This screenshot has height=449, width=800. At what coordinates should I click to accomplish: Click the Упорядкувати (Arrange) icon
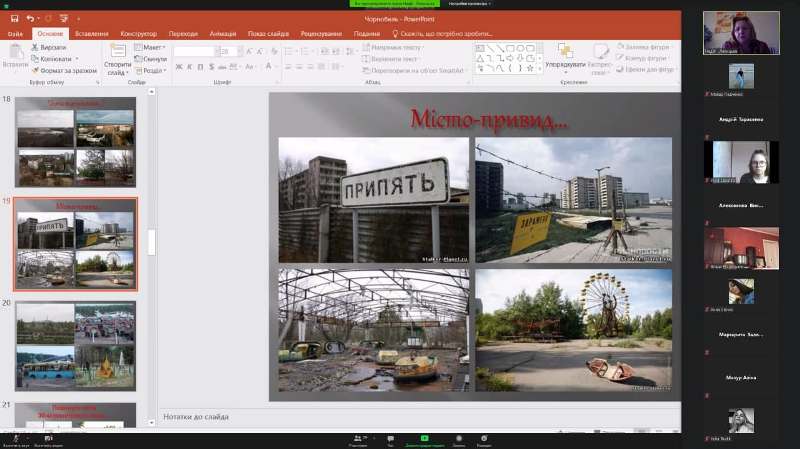[x=565, y=52]
